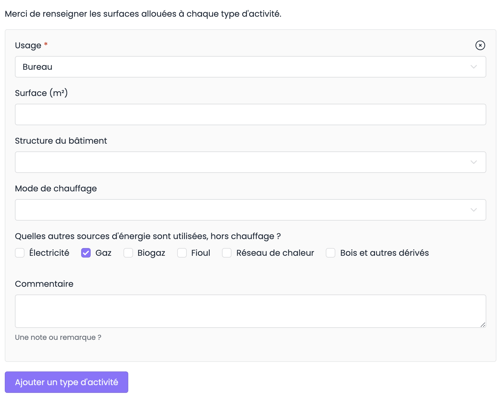This screenshot has height=409, width=500.
Task: Grab the resize handle of the Commentaire box
Action: [483, 324]
